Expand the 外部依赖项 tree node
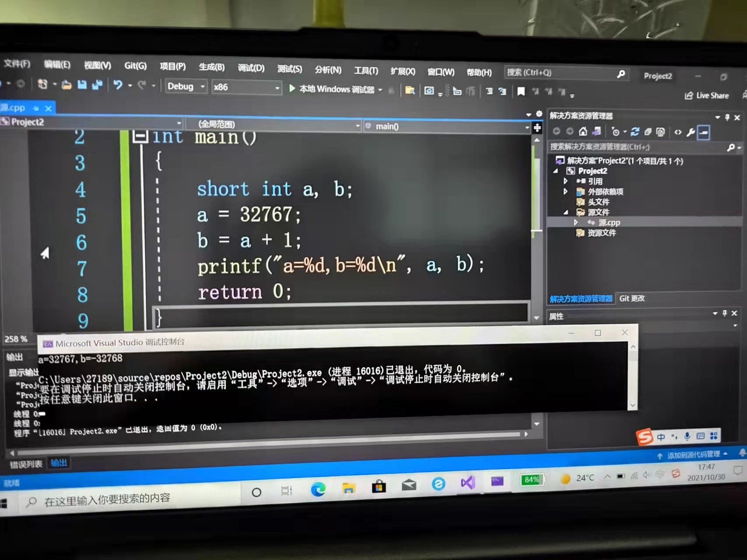The height and width of the screenshot is (560, 747). (565, 191)
